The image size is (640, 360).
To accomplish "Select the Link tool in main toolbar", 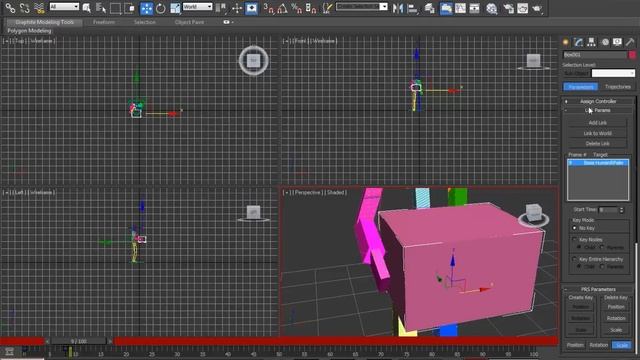I will (10, 8).
